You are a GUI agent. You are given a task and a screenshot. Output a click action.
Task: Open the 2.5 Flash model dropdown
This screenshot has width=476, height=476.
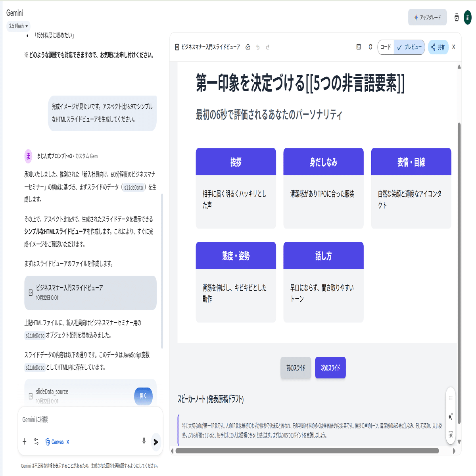point(17,26)
